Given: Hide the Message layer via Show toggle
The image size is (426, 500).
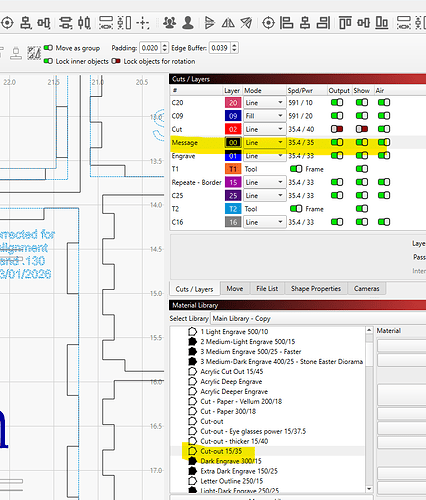Looking at the screenshot, I should 362,142.
